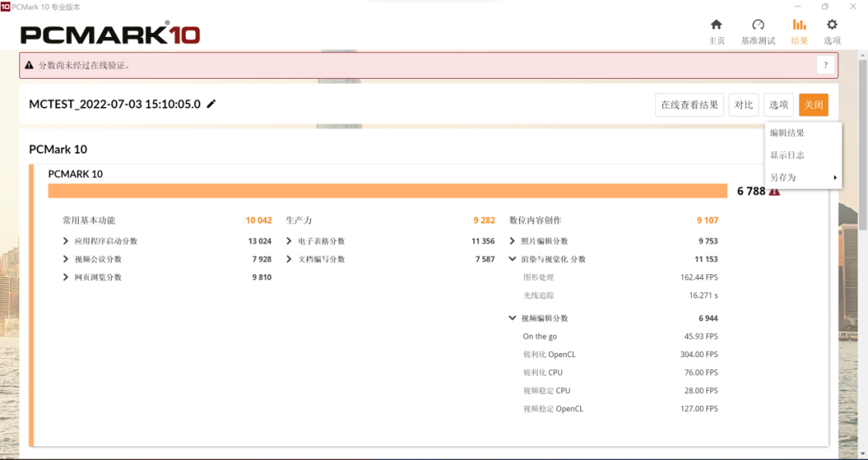Collapse 视频编辑分数 row
This screenshot has height=460, width=868.
[512, 318]
